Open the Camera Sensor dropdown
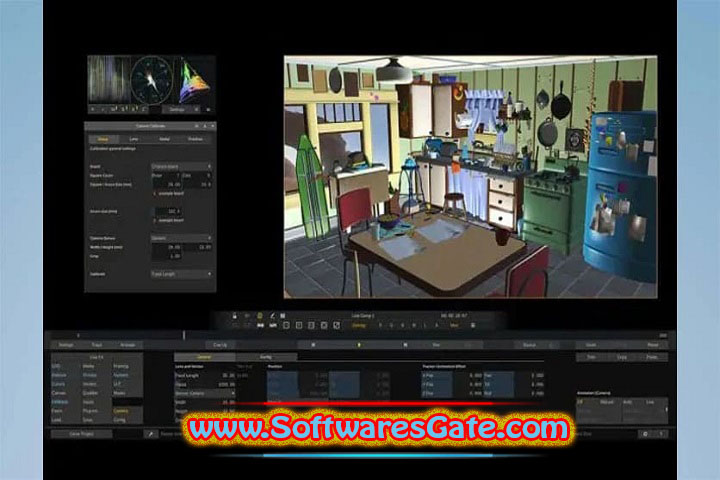This screenshot has height=480, width=720. [181, 238]
